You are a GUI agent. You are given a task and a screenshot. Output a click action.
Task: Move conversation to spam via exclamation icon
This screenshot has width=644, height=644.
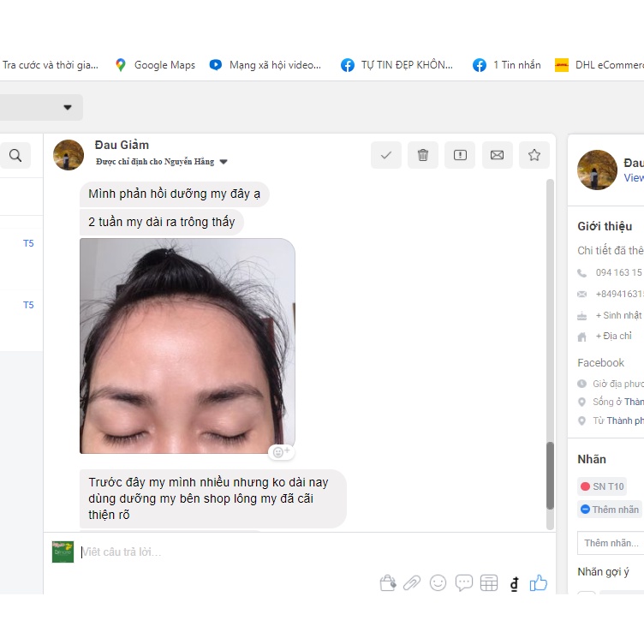coord(460,155)
